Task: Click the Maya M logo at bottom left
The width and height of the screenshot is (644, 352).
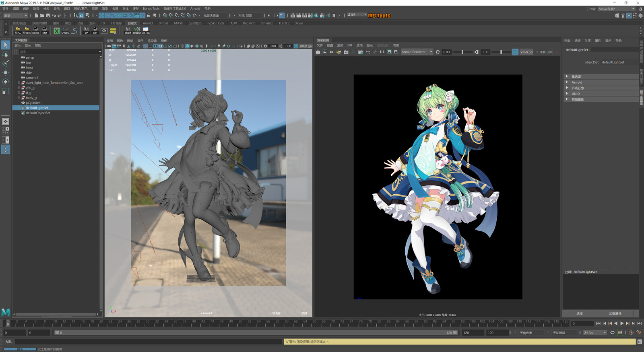Action: pos(5,312)
